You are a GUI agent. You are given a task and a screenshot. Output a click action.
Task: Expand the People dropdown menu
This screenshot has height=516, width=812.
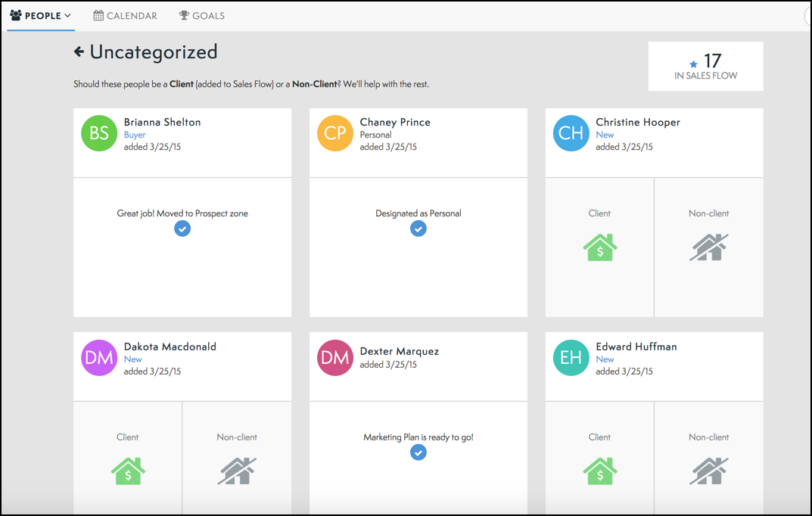coord(41,15)
